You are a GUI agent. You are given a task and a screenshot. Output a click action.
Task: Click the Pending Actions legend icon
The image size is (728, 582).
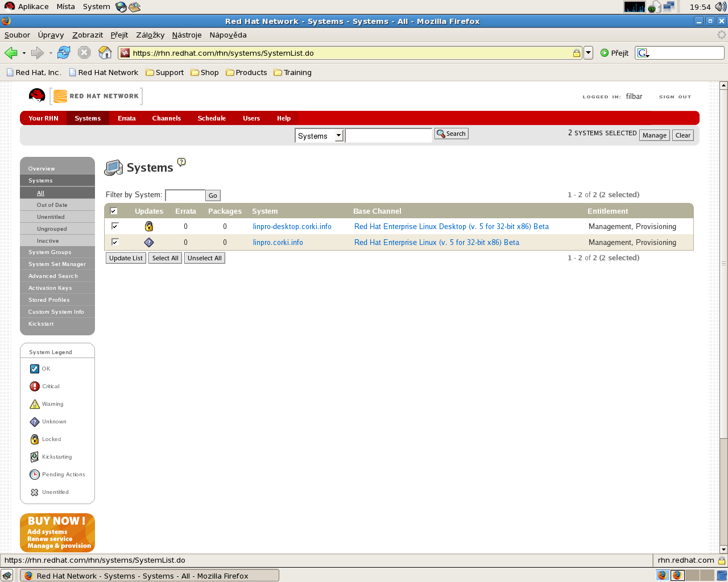[35, 475]
